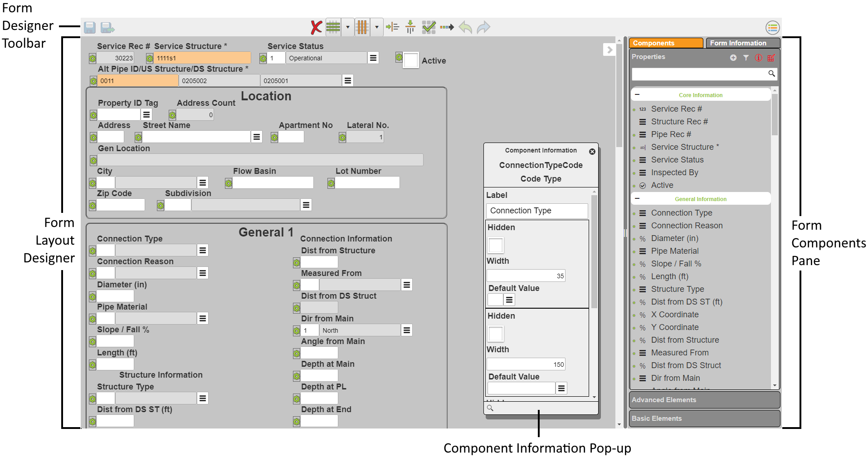Open the Street Name list button

257,137
